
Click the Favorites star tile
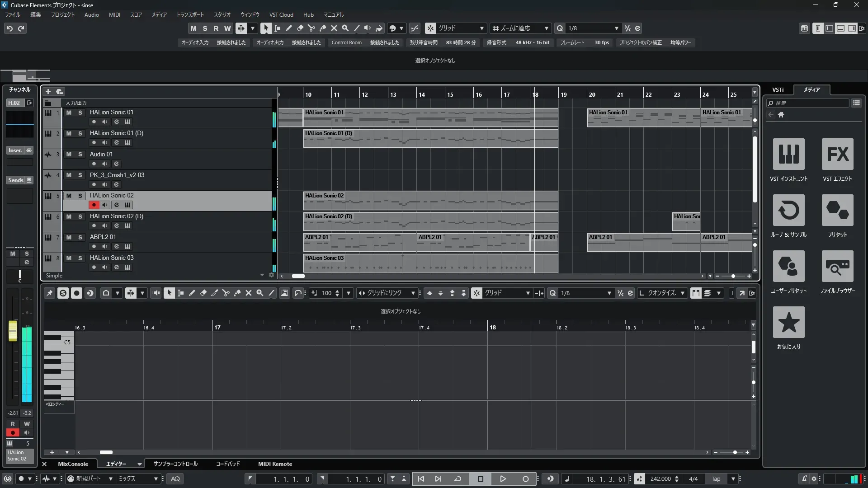click(788, 323)
